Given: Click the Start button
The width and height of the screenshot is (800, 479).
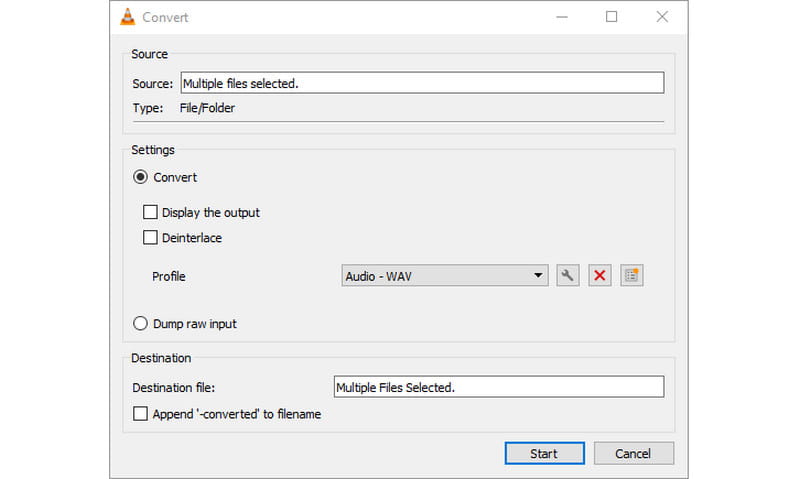Looking at the screenshot, I should click(x=544, y=453).
